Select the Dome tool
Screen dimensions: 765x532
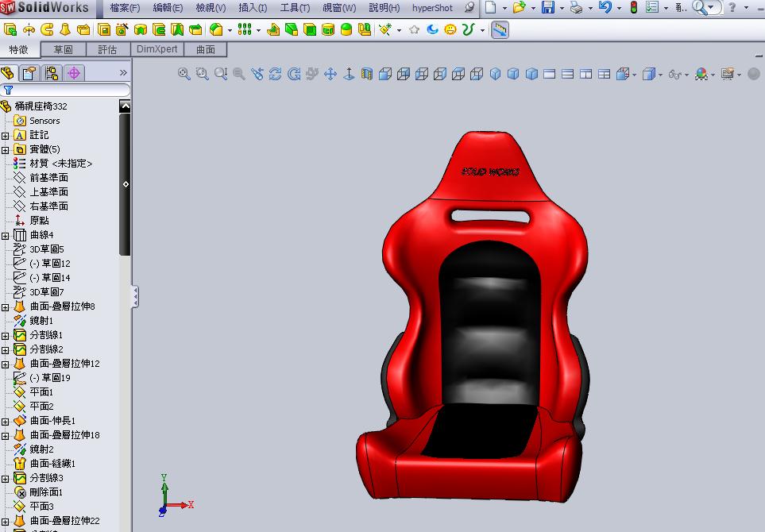coord(346,29)
